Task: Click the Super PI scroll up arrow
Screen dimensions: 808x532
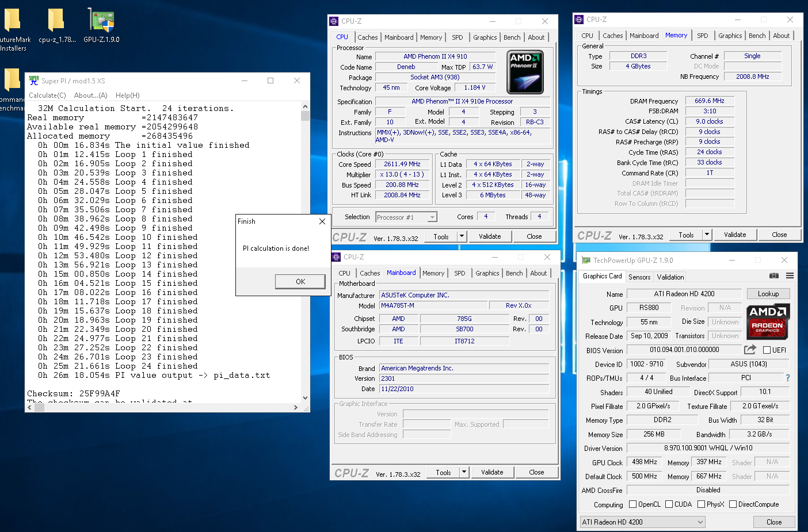Action: point(305,106)
